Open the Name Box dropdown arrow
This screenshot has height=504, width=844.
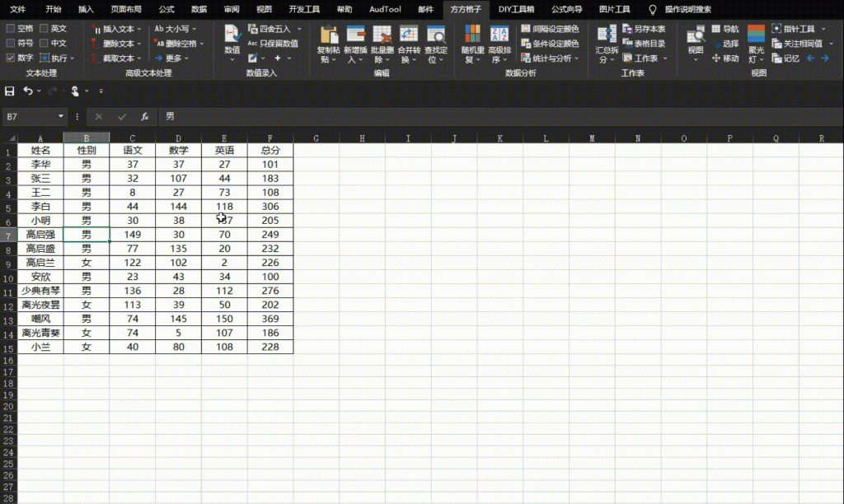[x=60, y=117]
